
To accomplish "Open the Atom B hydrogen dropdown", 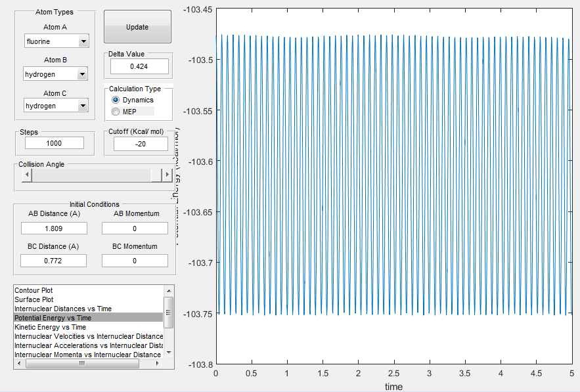I will coord(55,74).
